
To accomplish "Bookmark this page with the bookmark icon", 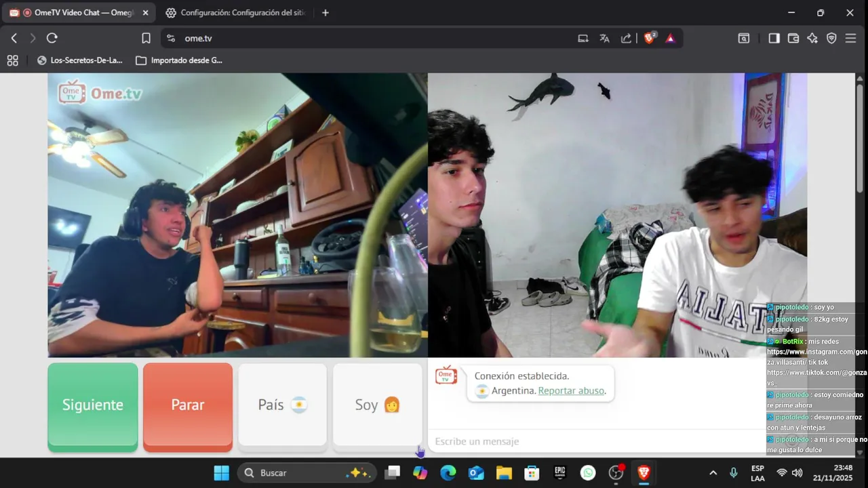I will tap(146, 39).
